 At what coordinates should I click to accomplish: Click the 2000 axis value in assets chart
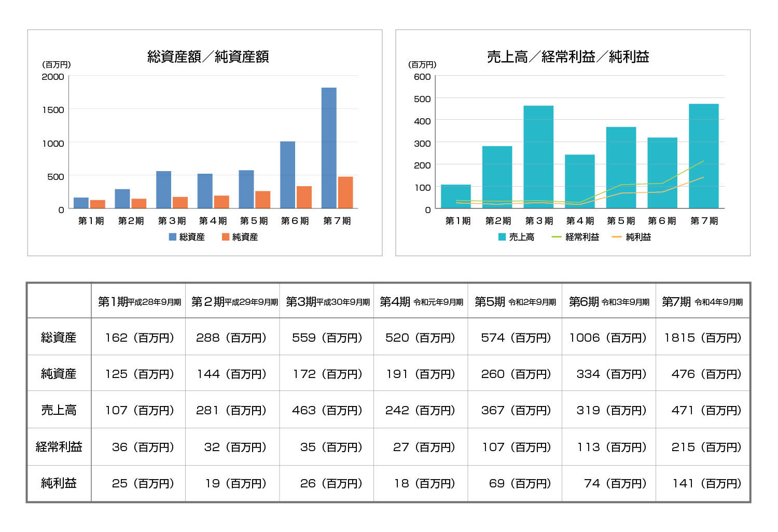[53, 77]
